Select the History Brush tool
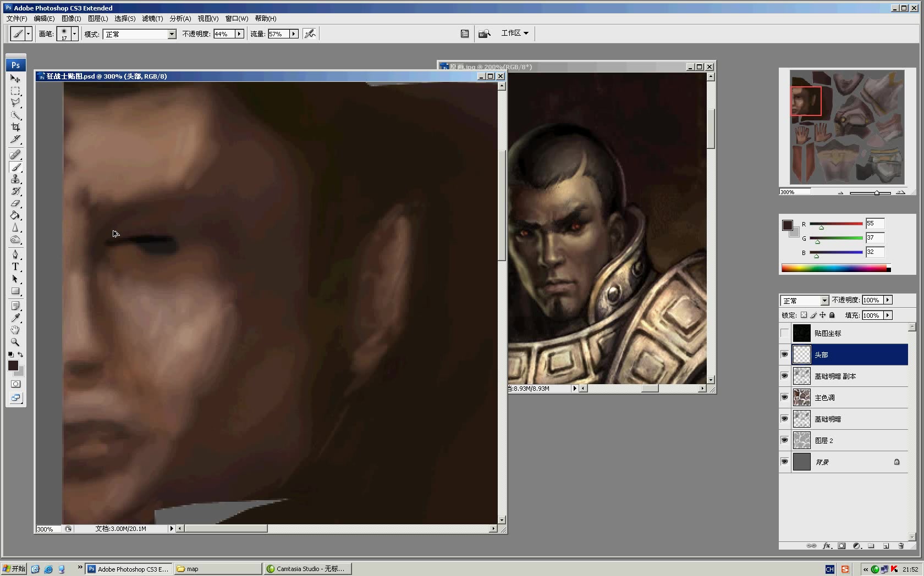 [x=15, y=191]
